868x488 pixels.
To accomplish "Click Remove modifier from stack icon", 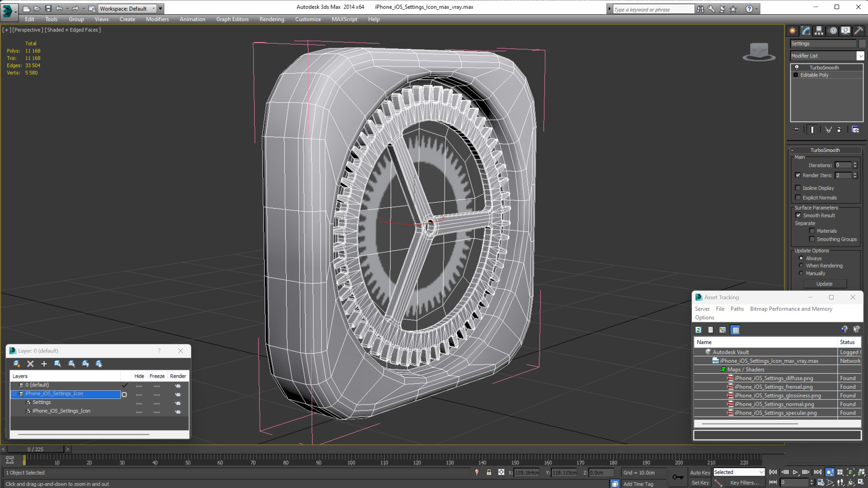I will [839, 130].
